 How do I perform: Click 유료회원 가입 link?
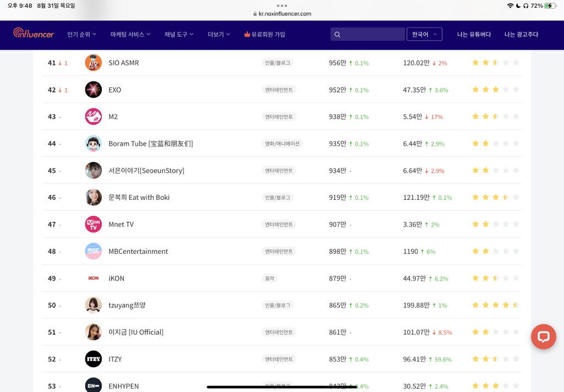click(x=268, y=34)
